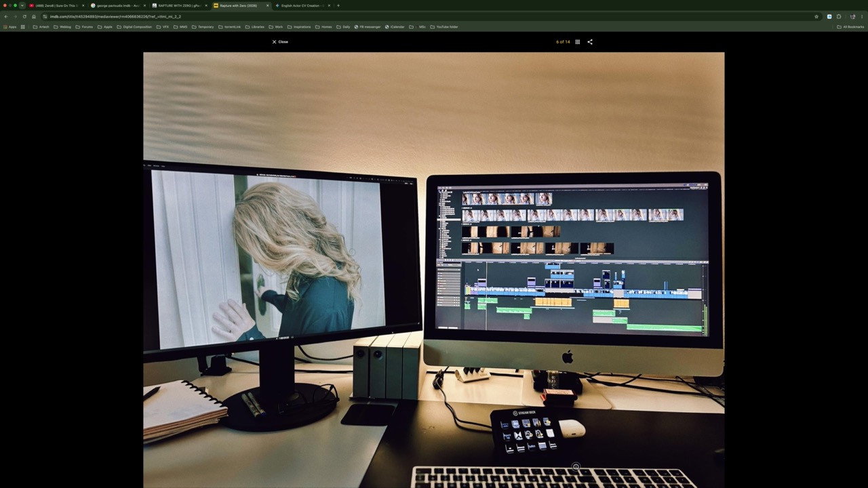The height and width of the screenshot is (488, 868).
Task: Open the Inspirations bookmarks folder
Action: pos(299,27)
